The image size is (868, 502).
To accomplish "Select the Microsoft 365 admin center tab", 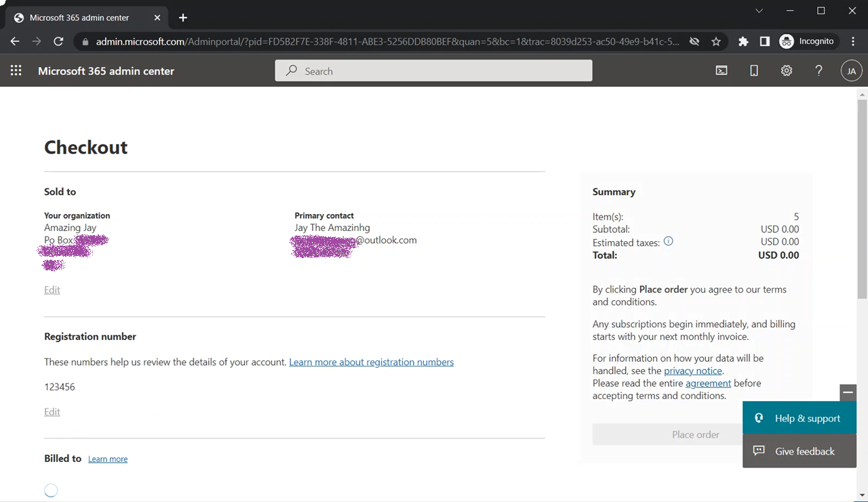I will (79, 18).
